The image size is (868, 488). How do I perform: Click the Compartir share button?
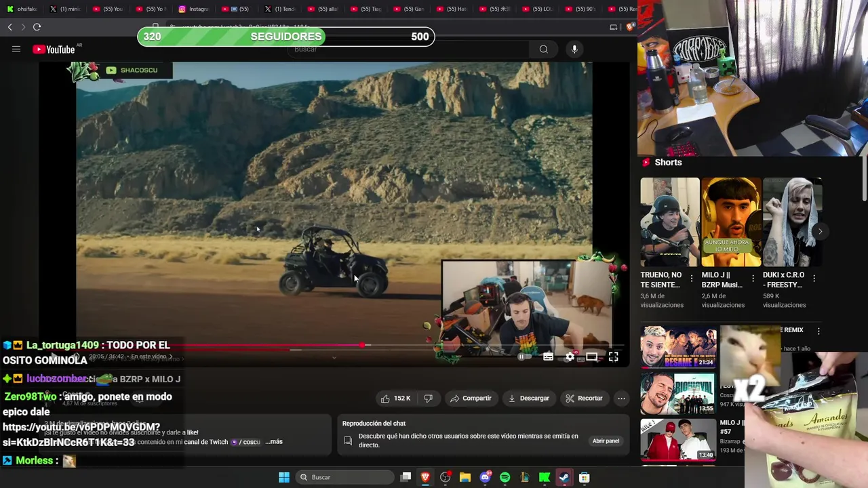(x=471, y=398)
